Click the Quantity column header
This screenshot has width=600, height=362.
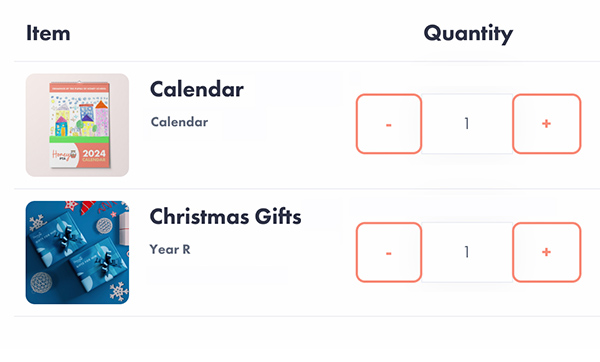tap(468, 34)
